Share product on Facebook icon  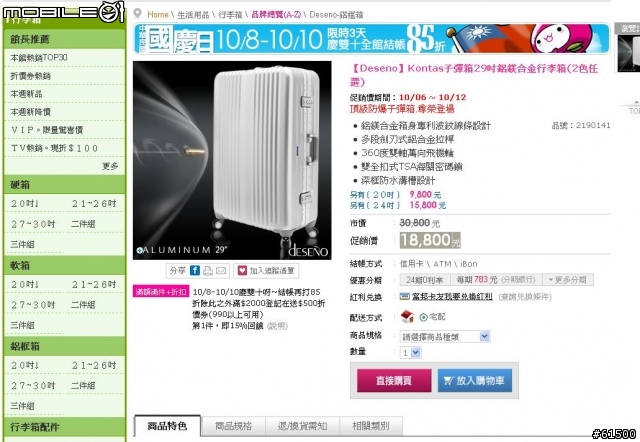click(195, 270)
